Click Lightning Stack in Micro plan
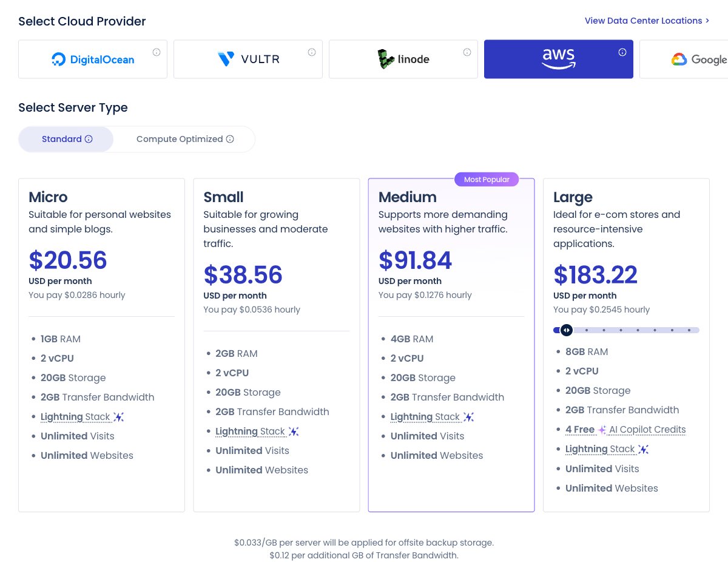 pos(75,417)
